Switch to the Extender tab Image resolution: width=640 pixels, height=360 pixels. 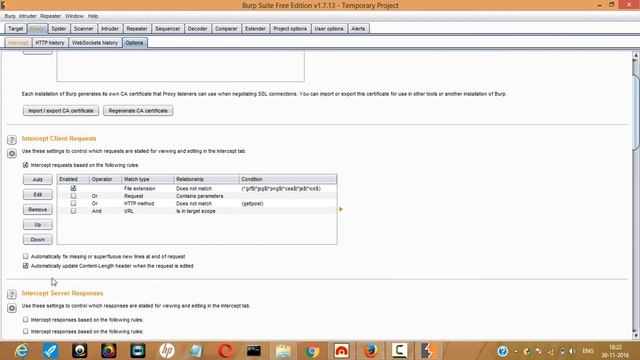(255, 29)
